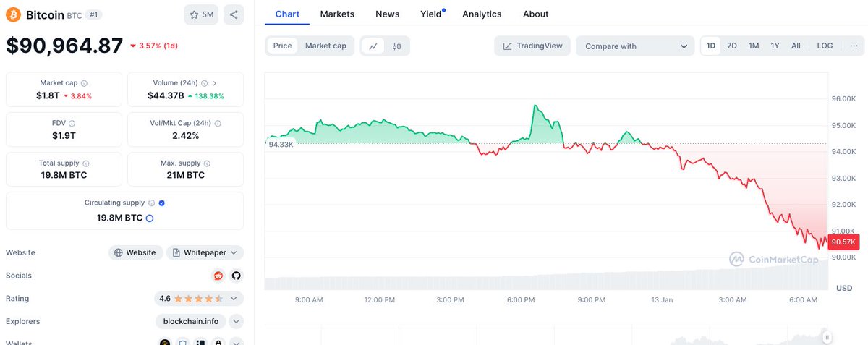
Task: Open the About tab
Action: pos(536,14)
